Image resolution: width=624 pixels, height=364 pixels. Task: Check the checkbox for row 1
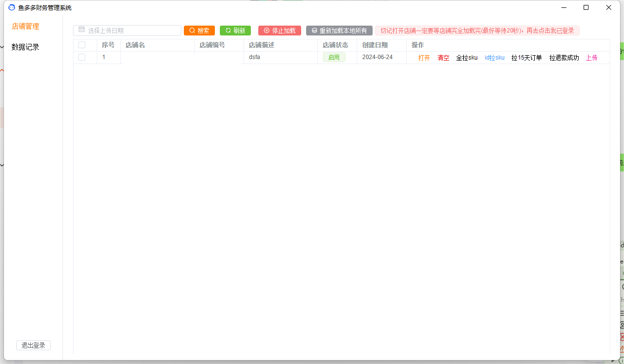pos(82,57)
